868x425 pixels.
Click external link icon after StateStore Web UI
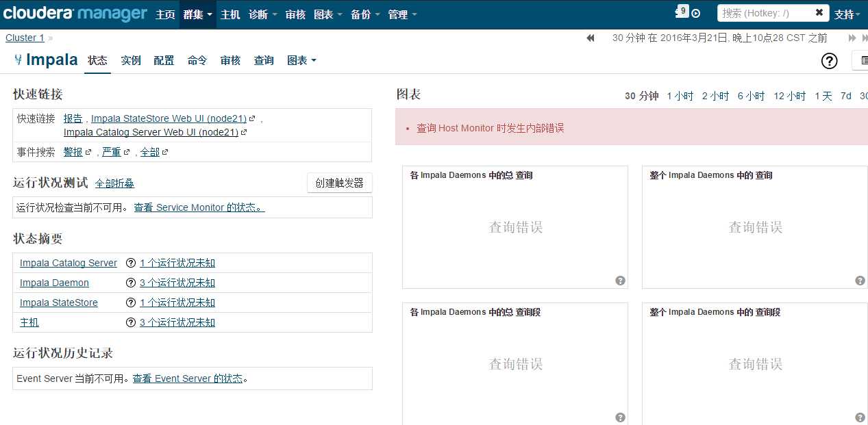pos(252,118)
